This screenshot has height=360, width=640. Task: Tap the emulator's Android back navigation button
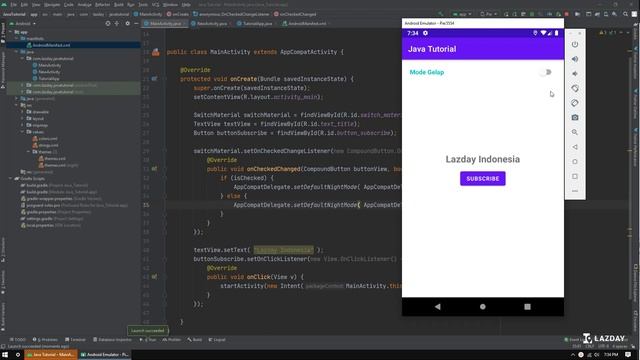coord(438,306)
